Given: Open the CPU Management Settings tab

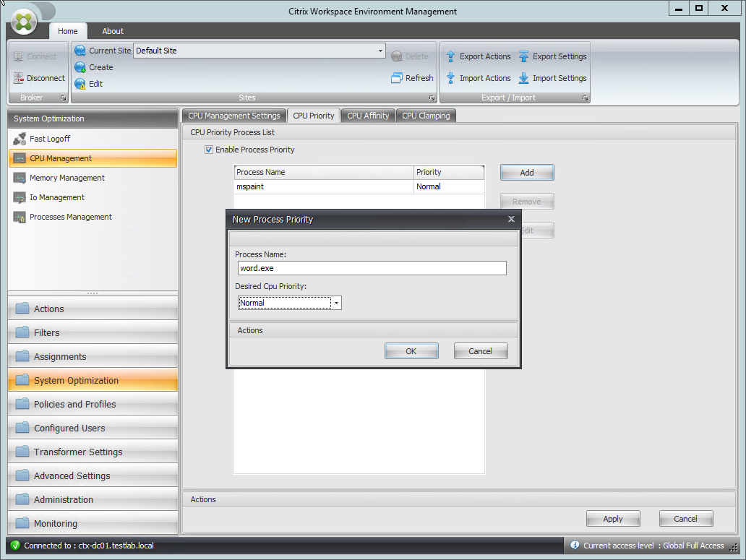Looking at the screenshot, I should tap(234, 116).
